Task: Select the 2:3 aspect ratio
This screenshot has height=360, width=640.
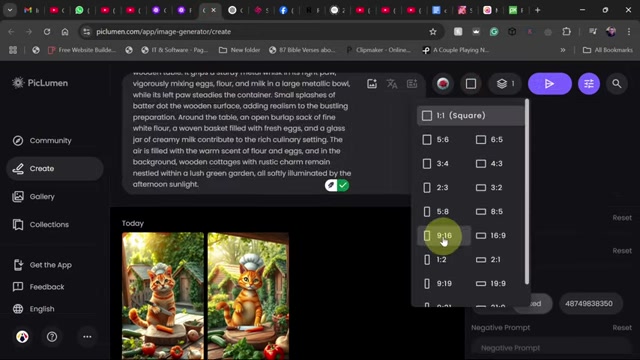Action: pos(436,188)
